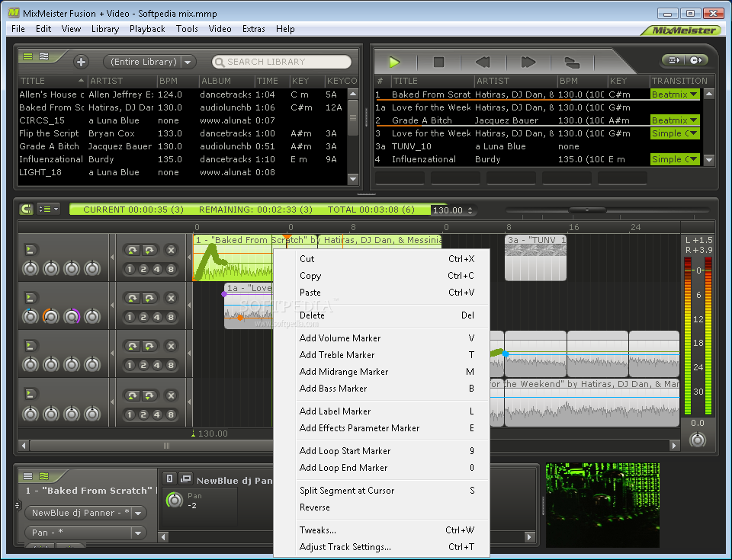The height and width of the screenshot is (560, 732).
Task: Click track 4 playback header icon
Action: point(30,394)
